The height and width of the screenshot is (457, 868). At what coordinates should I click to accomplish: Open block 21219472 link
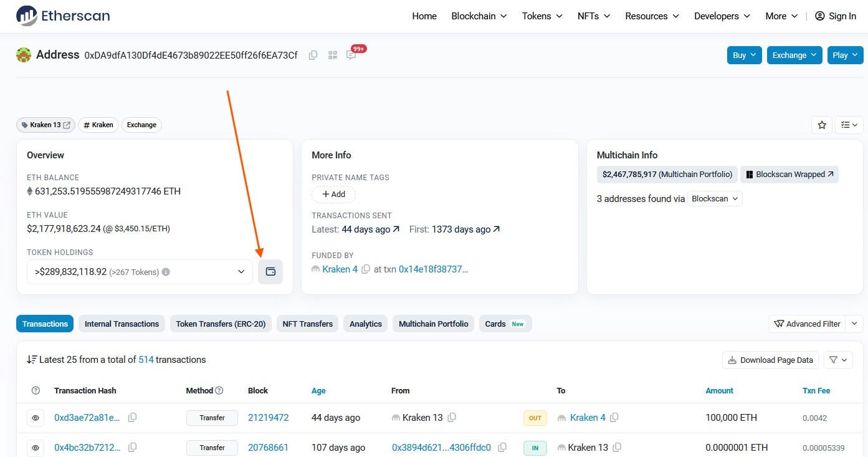[268, 418]
